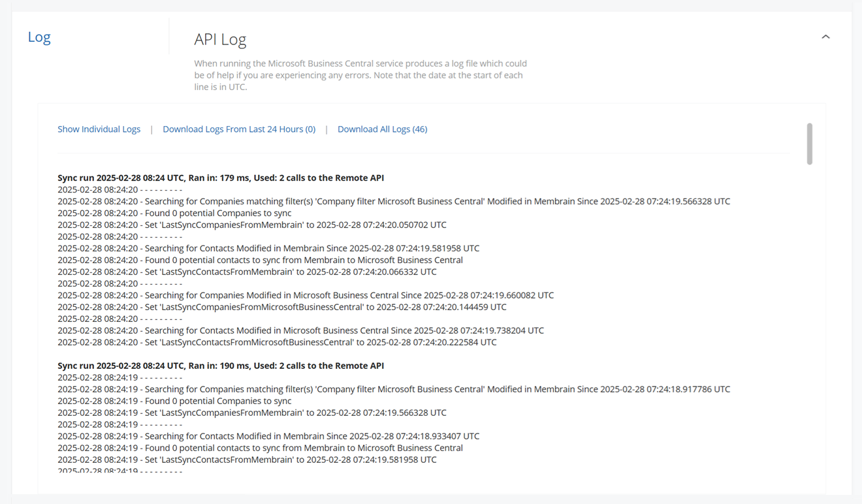Collapse the API Log section chevron
The width and height of the screenshot is (862, 504).
click(825, 37)
